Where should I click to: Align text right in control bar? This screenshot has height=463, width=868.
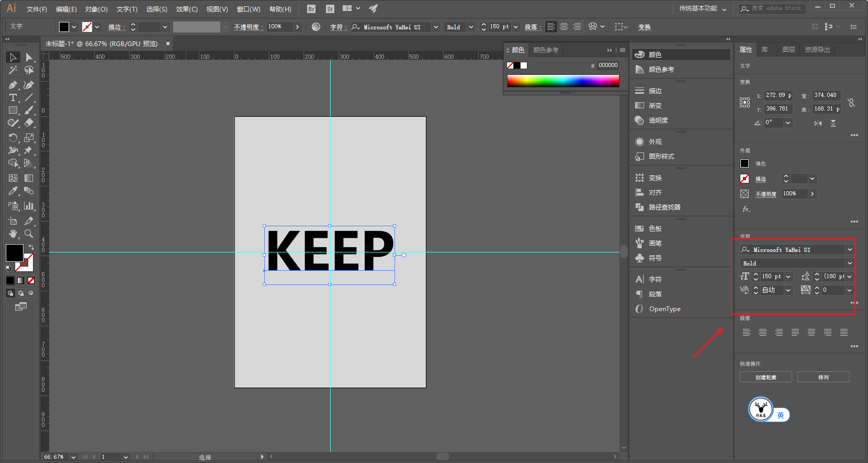pos(577,27)
